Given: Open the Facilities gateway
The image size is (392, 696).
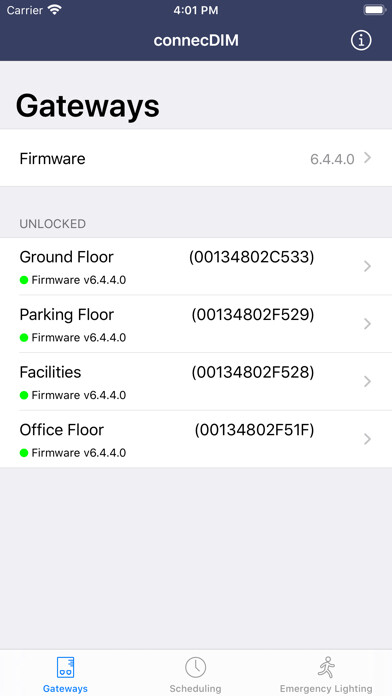Looking at the screenshot, I should pyautogui.click(x=196, y=382).
